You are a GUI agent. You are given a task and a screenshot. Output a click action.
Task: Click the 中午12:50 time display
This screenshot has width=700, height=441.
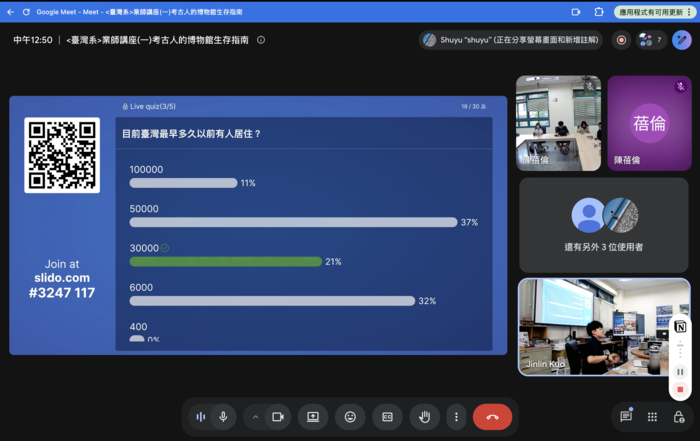pyautogui.click(x=33, y=40)
